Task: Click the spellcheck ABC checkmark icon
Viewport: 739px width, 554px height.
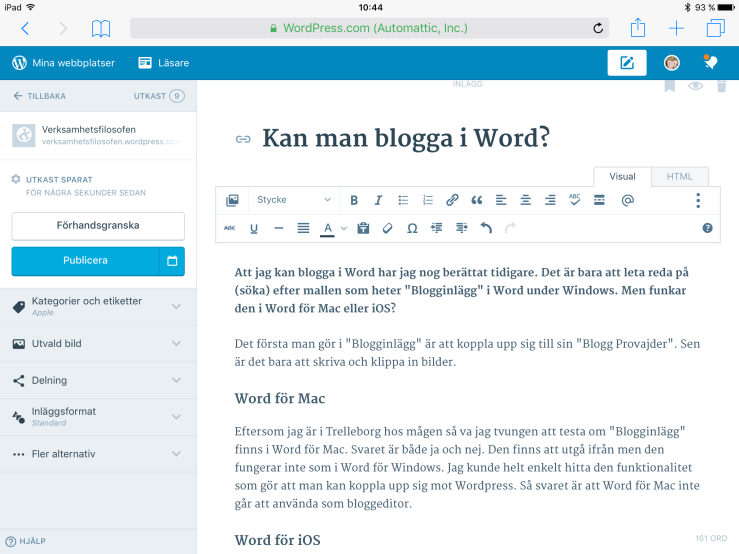Action: point(575,199)
